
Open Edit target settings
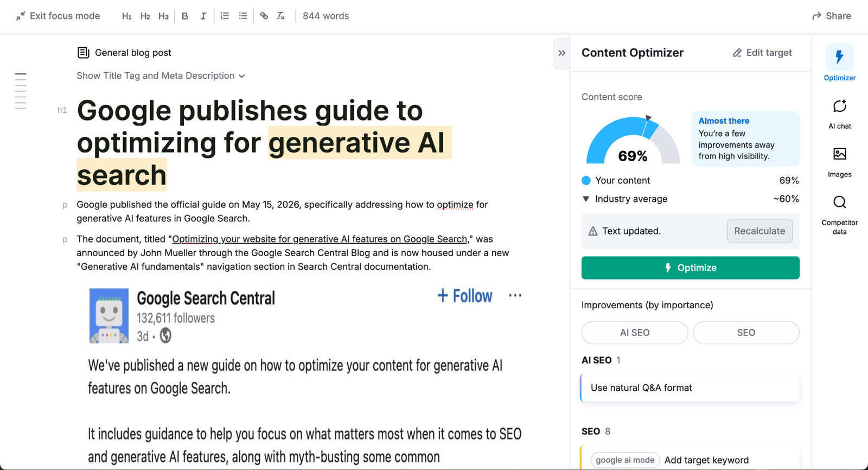click(x=762, y=53)
